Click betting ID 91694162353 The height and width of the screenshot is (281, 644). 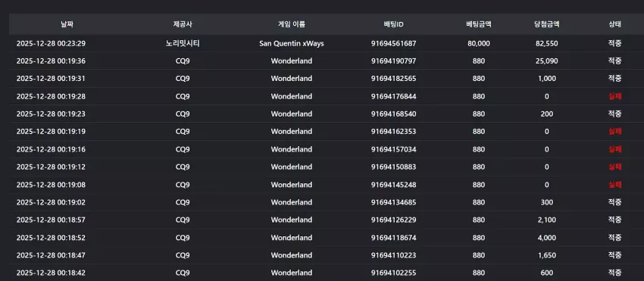[x=393, y=132]
